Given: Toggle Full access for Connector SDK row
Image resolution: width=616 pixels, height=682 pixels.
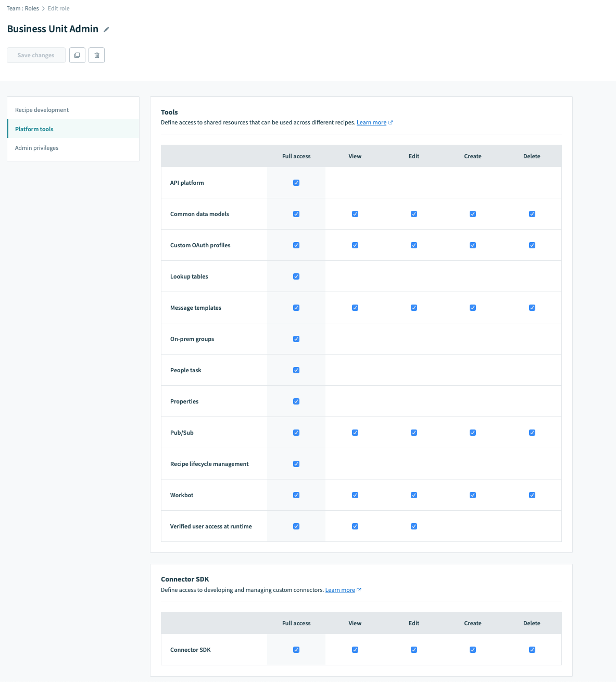Looking at the screenshot, I should (296, 650).
